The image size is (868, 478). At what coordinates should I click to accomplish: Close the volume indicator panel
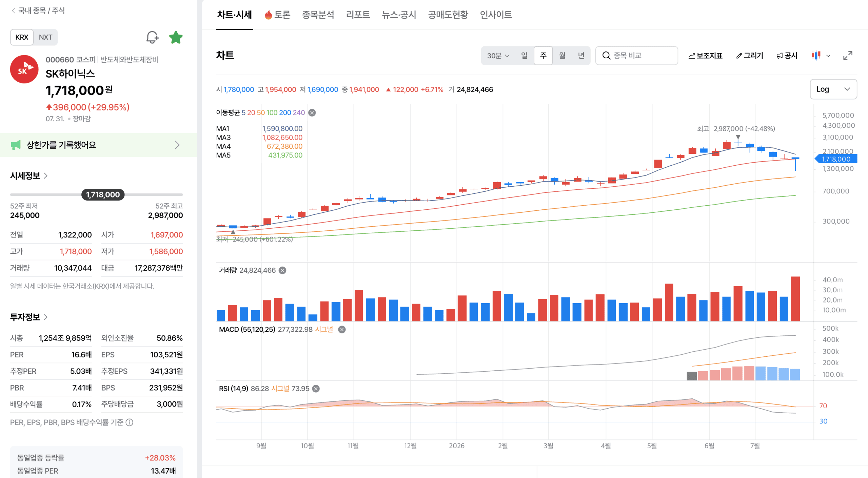point(282,270)
